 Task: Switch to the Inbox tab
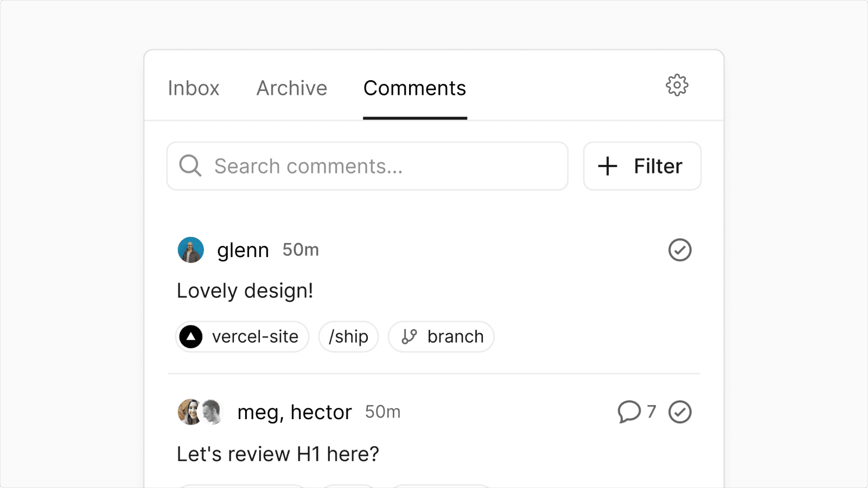pos(194,88)
